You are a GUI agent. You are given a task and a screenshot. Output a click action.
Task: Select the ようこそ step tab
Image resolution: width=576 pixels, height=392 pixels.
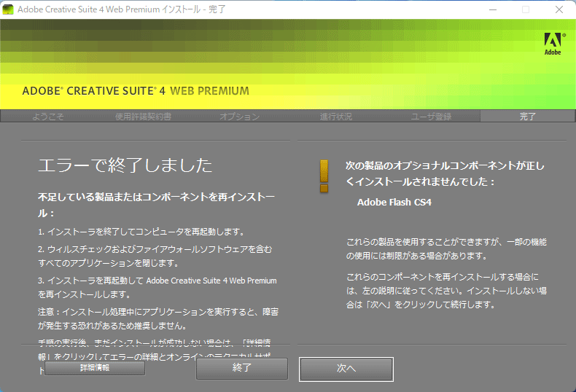[48, 117]
